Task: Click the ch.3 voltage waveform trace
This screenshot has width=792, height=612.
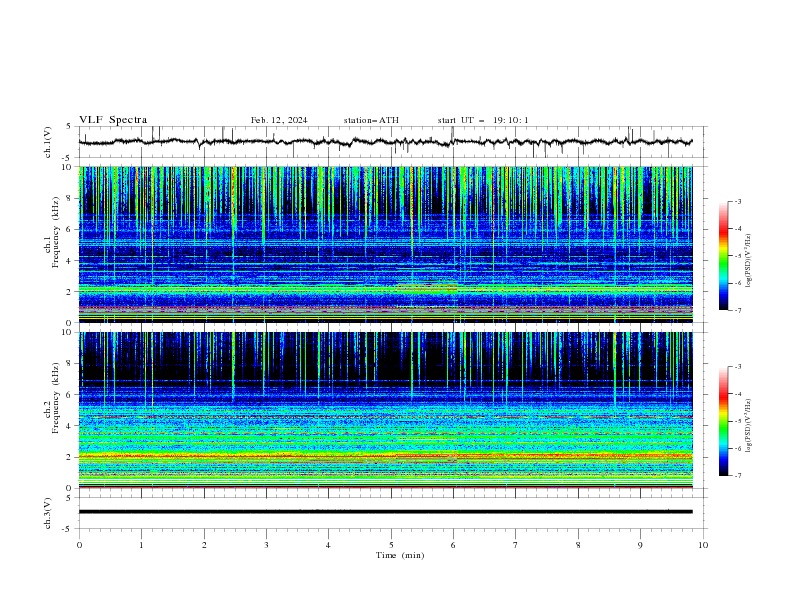Action: (x=385, y=512)
